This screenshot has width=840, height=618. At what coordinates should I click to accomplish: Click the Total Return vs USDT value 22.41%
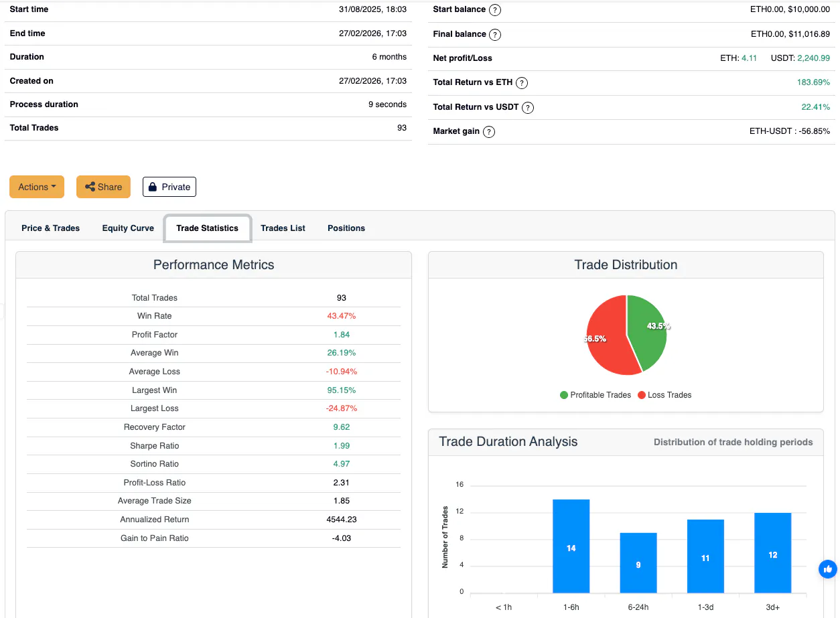(816, 107)
